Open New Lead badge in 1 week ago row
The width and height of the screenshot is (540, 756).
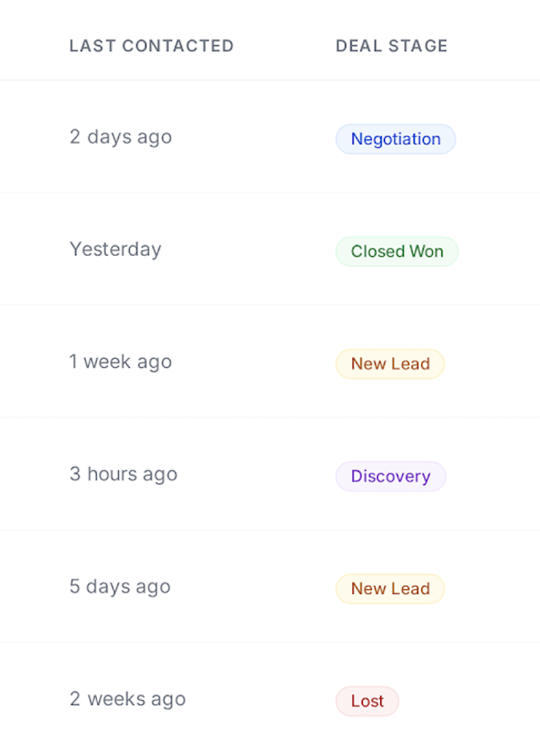[x=390, y=364]
